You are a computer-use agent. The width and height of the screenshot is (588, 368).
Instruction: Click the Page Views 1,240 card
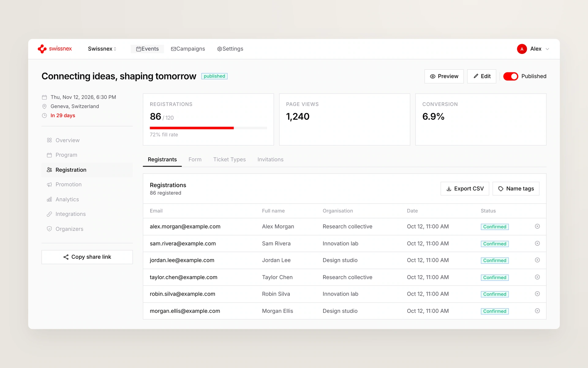click(345, 120)
